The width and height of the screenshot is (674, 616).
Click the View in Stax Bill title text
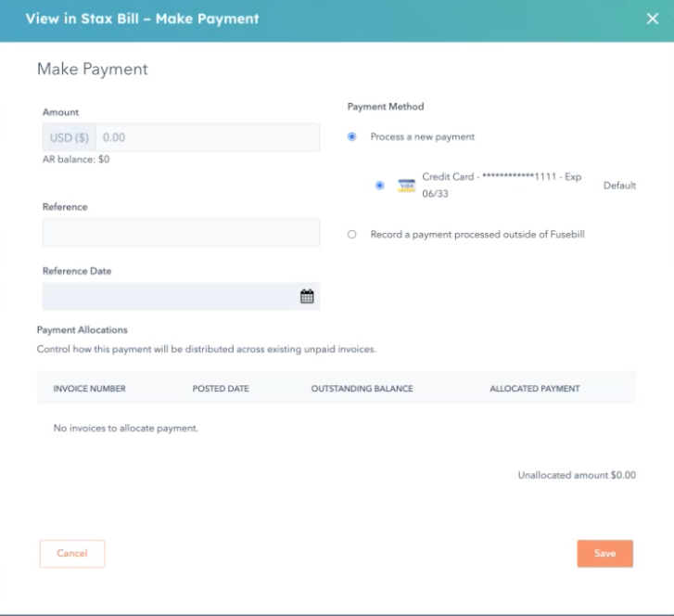coord(142,19)
